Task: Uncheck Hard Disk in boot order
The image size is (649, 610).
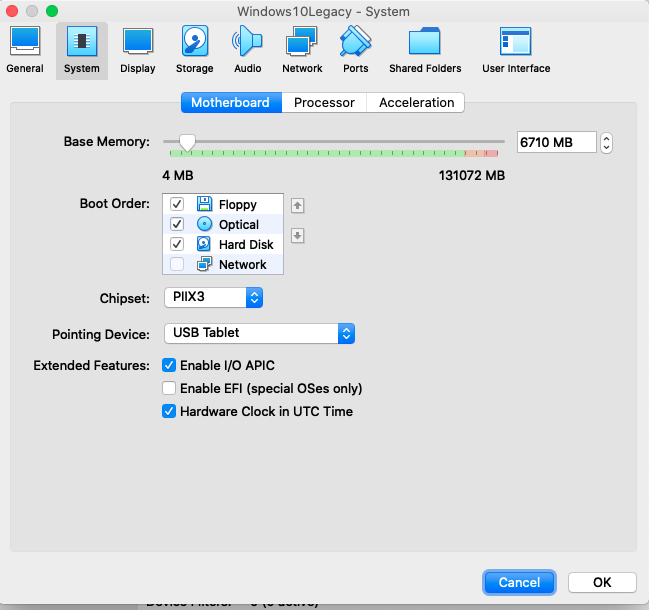Action: tap(177, 244)
